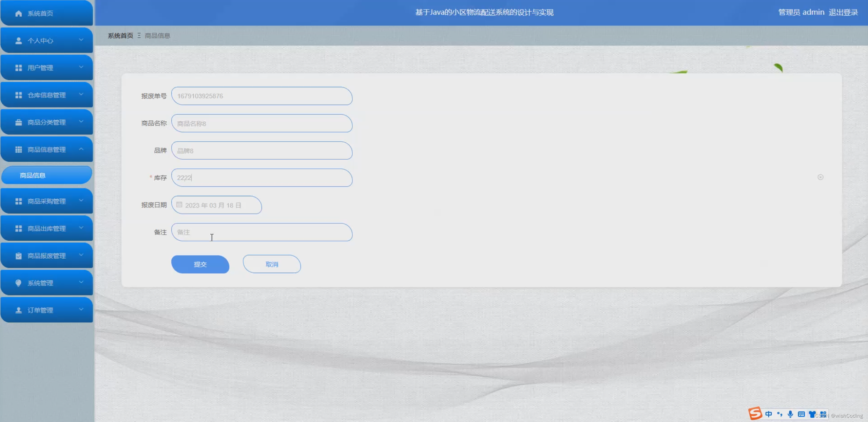This screenshot has height=422, width=868.
Task: Collapse the 商品信息管理 chevron
Action: coord(81,149)
